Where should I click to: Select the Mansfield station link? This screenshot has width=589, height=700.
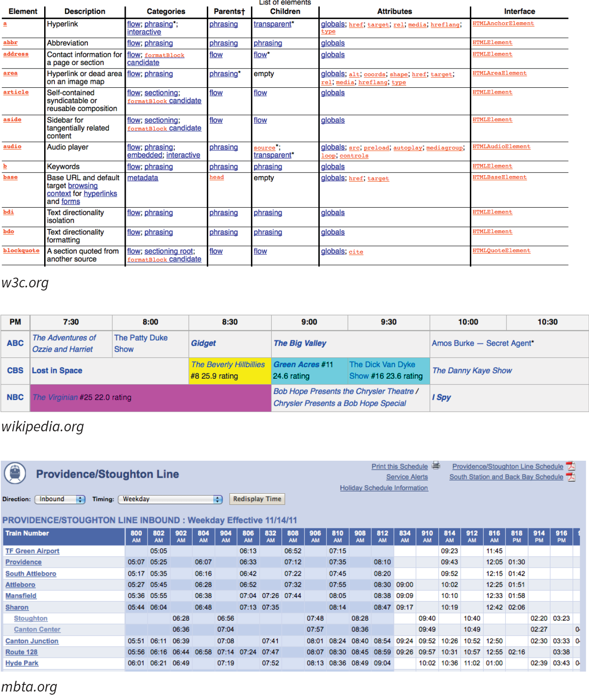coord(21,596)
